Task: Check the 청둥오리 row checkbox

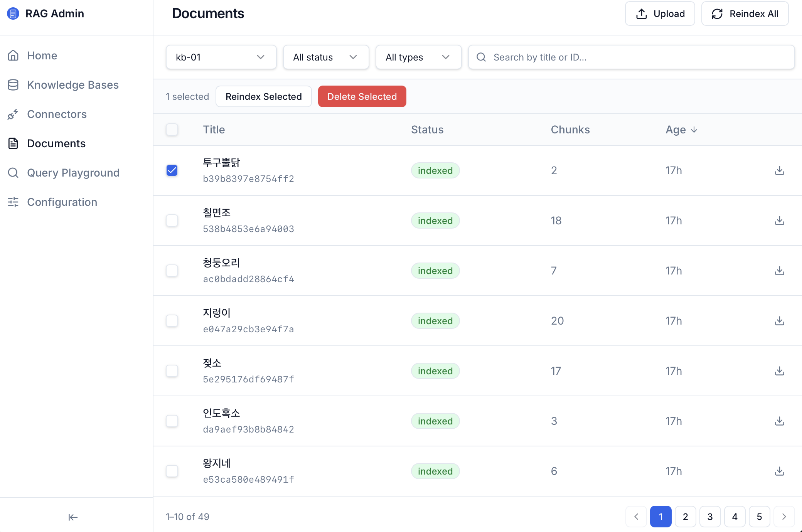Action: point(172,271)
